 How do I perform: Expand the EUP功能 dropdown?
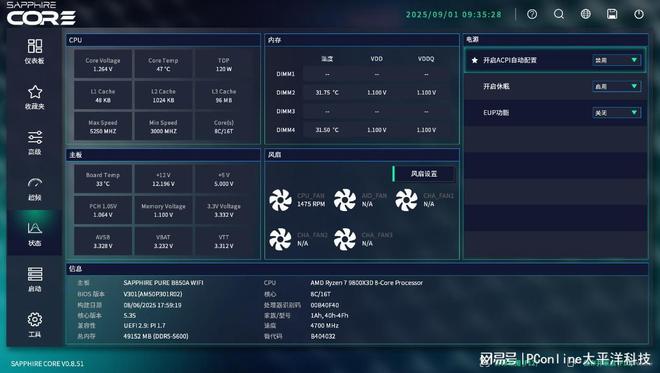(617, 112)
